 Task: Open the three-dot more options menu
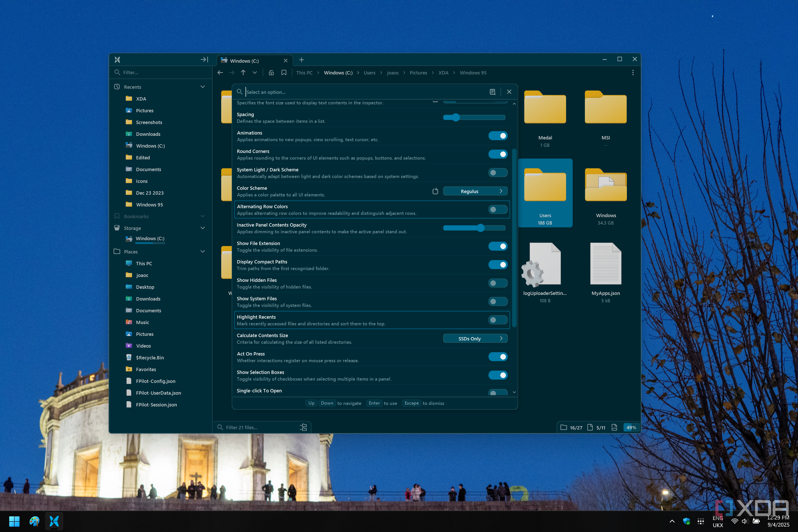coord(633,73)
